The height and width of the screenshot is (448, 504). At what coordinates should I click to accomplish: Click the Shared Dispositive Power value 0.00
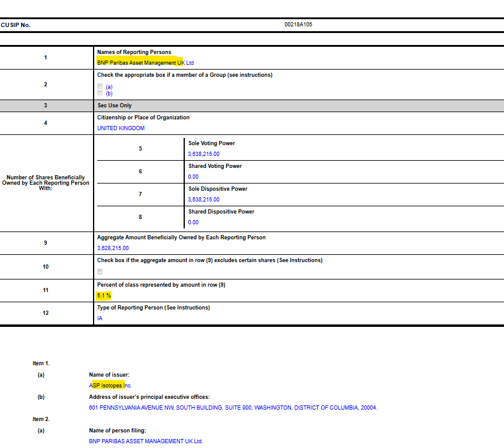(x=193, y=223)
